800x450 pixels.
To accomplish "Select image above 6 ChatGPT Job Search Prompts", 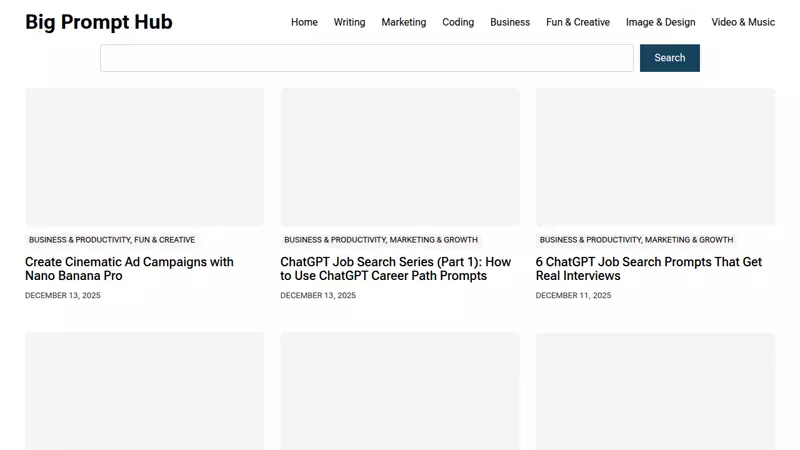I will [655, 157].
